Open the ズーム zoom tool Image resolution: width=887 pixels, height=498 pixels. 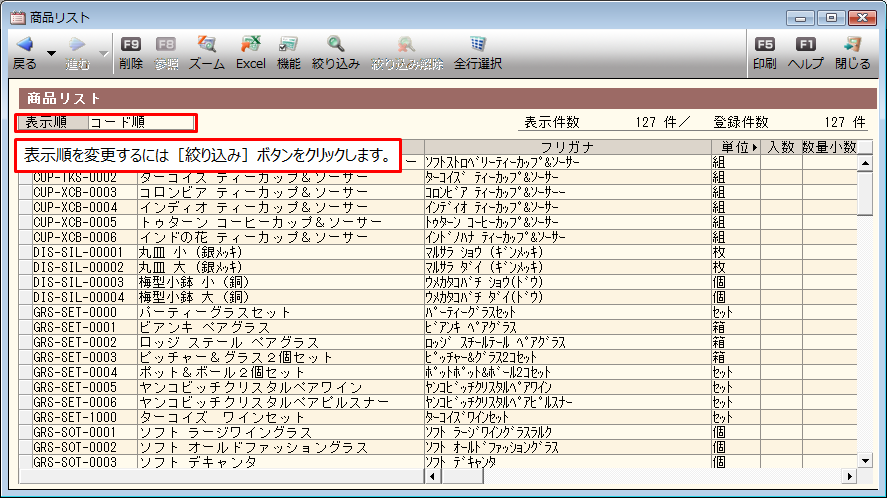coord(206,45)
